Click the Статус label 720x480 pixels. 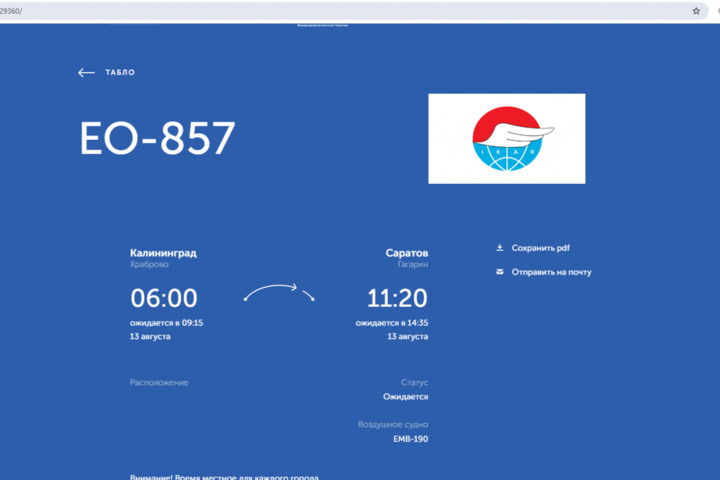point(414,382)
